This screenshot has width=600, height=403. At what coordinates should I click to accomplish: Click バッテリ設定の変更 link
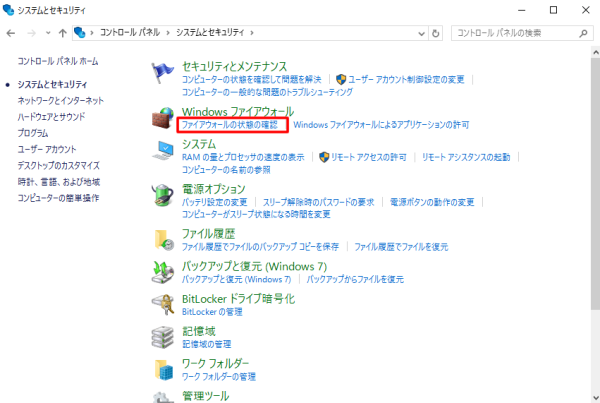[x=215, y=202]
